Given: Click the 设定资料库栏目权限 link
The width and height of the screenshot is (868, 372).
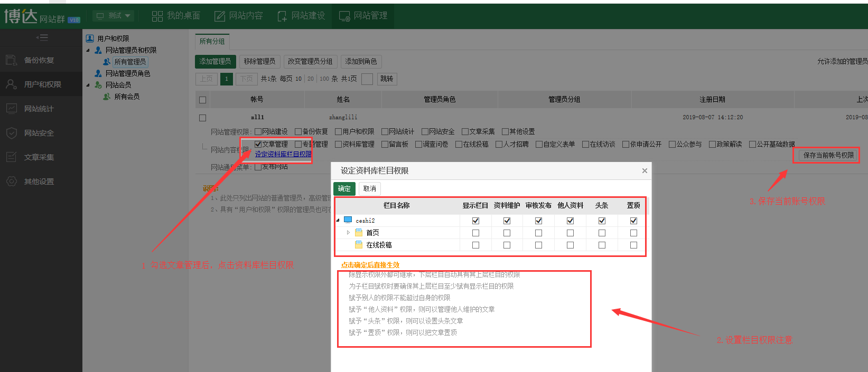Looking at the screenshot, I should [283, 154].
